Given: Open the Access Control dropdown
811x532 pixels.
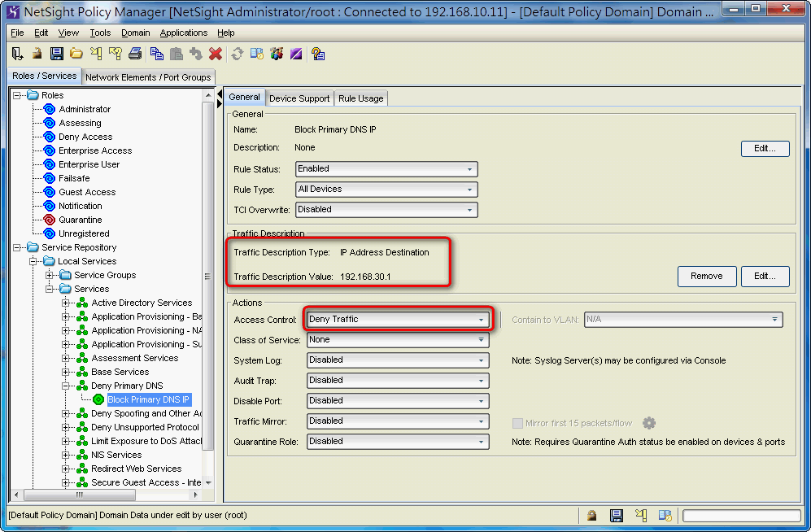Looking at the screenshot, I should (x=398, y=320).
